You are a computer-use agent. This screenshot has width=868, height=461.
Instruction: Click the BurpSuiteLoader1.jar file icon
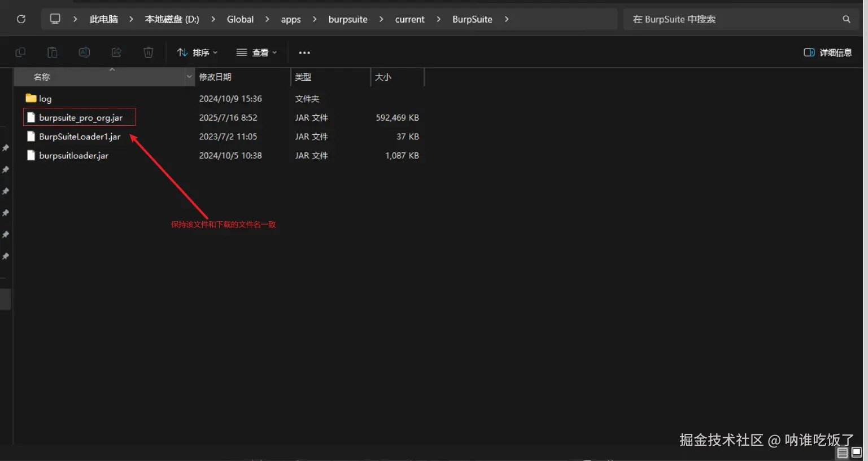31,137
